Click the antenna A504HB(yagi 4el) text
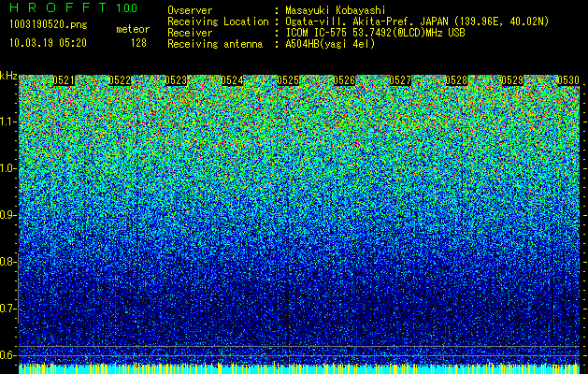 tap(330, 44)
